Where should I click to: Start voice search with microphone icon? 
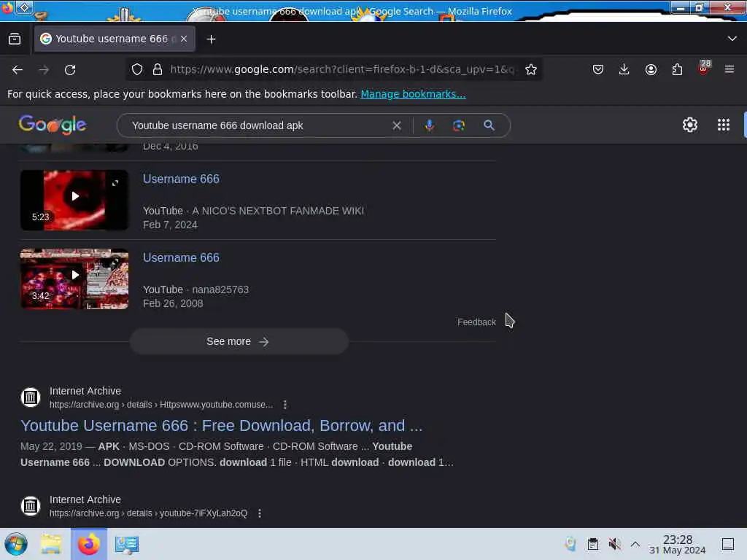pyautogui.click(x=429, y=125)
